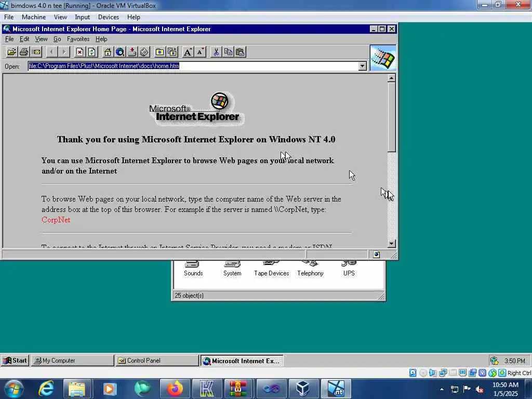Open Internet Explorer Help menu
This screenshot has height=399, width=532.
pyautogui.click(x=101, y=39)
